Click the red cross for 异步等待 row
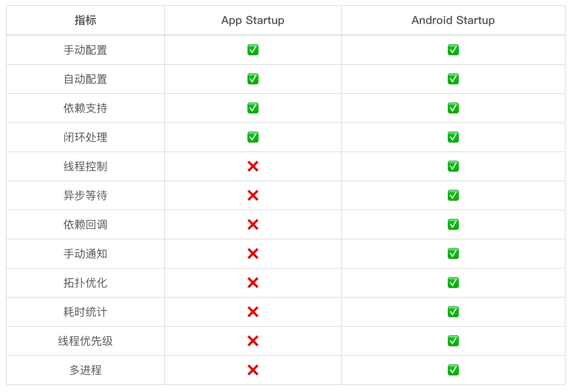The width and height of the screenshot is (573, 392). coord(253,195)
